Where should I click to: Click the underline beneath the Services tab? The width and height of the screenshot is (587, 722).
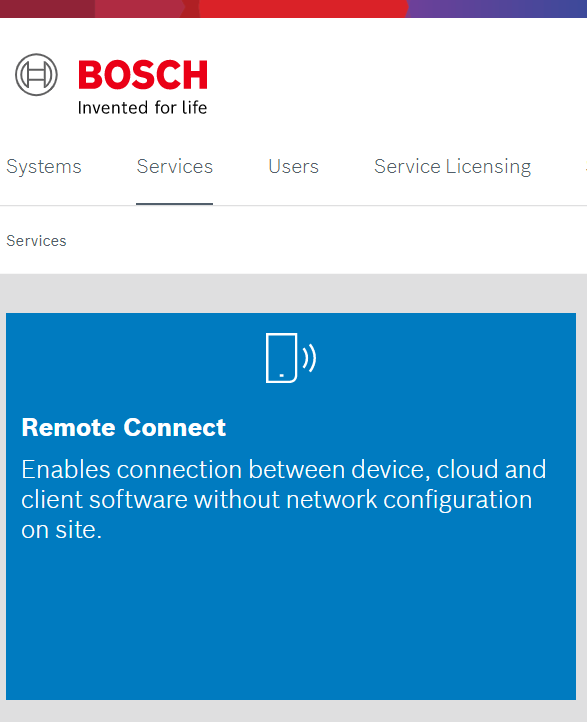tap(174, 204)
